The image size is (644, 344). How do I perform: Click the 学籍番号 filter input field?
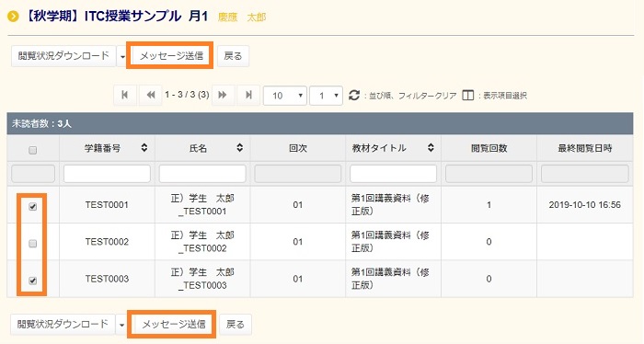[x=107, y=174]
